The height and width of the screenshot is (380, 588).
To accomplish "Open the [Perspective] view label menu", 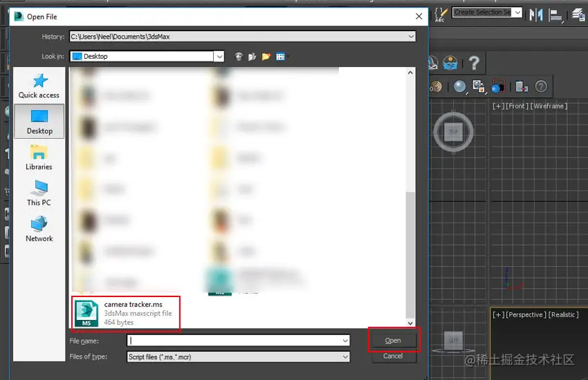I will (x=526, y=315).
